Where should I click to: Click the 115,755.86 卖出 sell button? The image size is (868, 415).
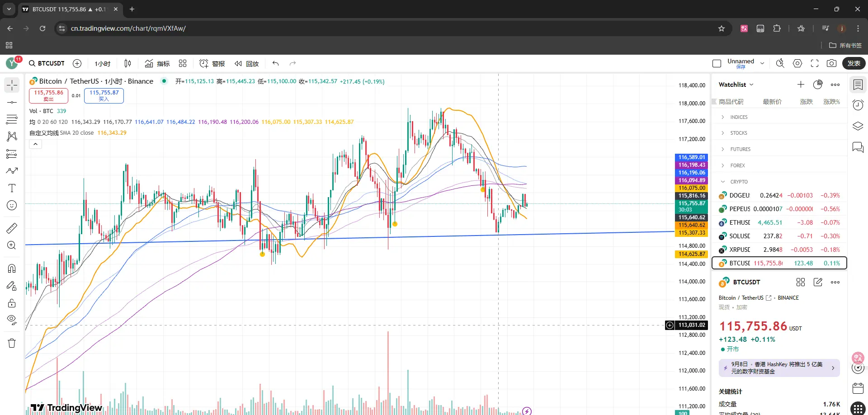tap(49, 95)
